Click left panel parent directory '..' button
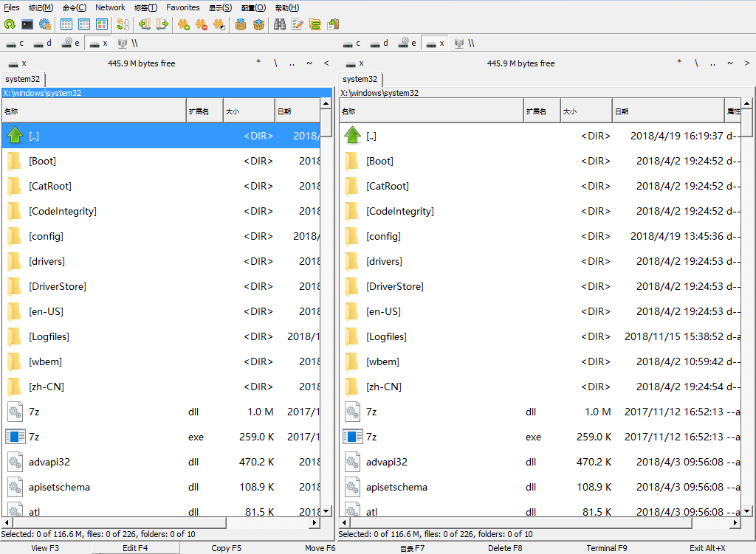The height and width of the screenshot is (554, 756). [292, 63]
